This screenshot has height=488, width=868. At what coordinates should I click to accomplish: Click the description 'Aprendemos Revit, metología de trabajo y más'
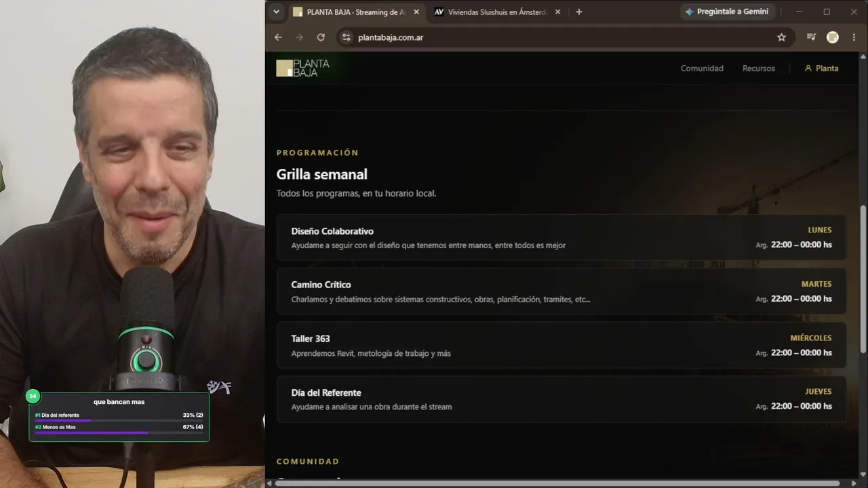371,353
